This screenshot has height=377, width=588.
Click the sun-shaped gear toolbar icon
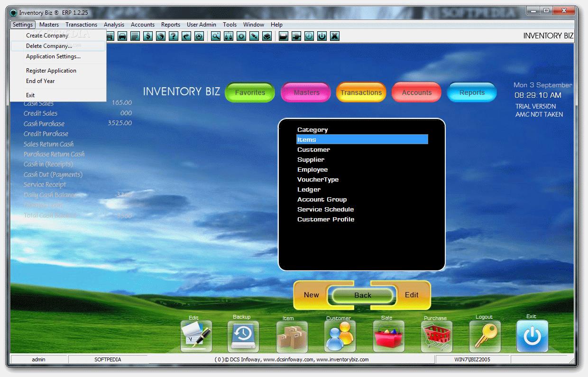241,36
